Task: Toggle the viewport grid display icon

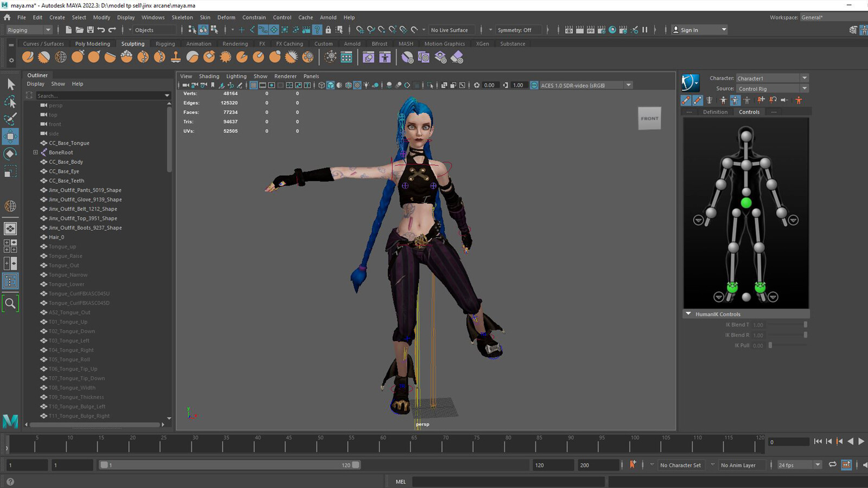Action: pyautogui.click(x=254, y=85)
